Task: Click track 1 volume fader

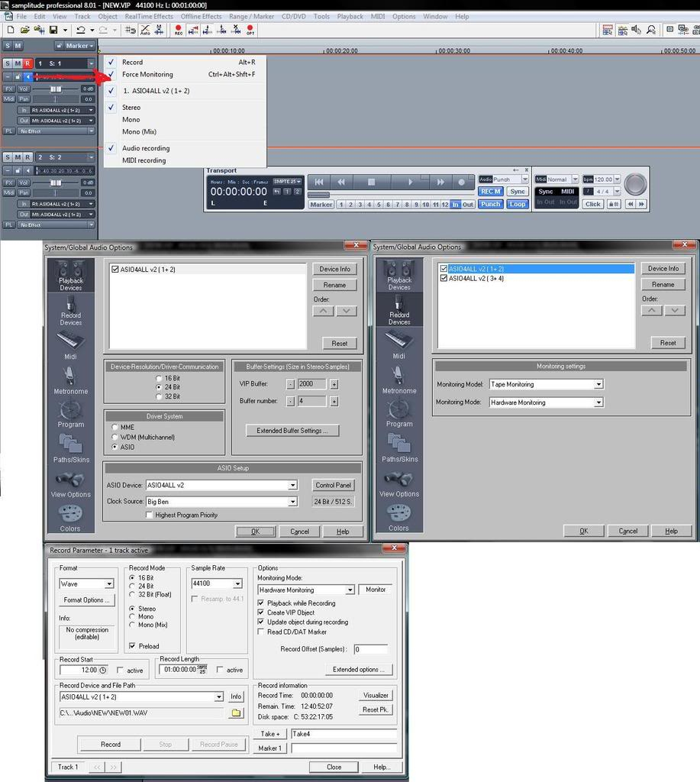Action: (56, 89)
